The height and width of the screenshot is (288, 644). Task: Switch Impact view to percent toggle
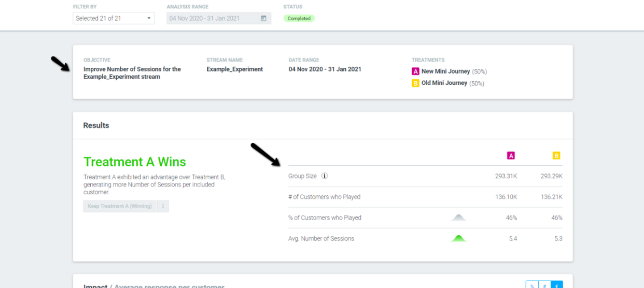532,285
